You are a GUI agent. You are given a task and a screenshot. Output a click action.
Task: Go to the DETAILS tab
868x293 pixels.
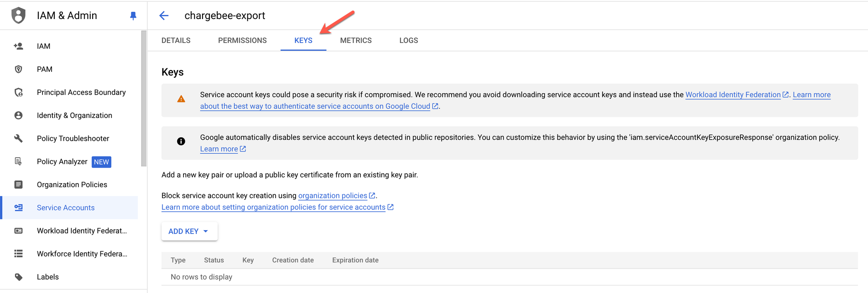click(176, 41)
